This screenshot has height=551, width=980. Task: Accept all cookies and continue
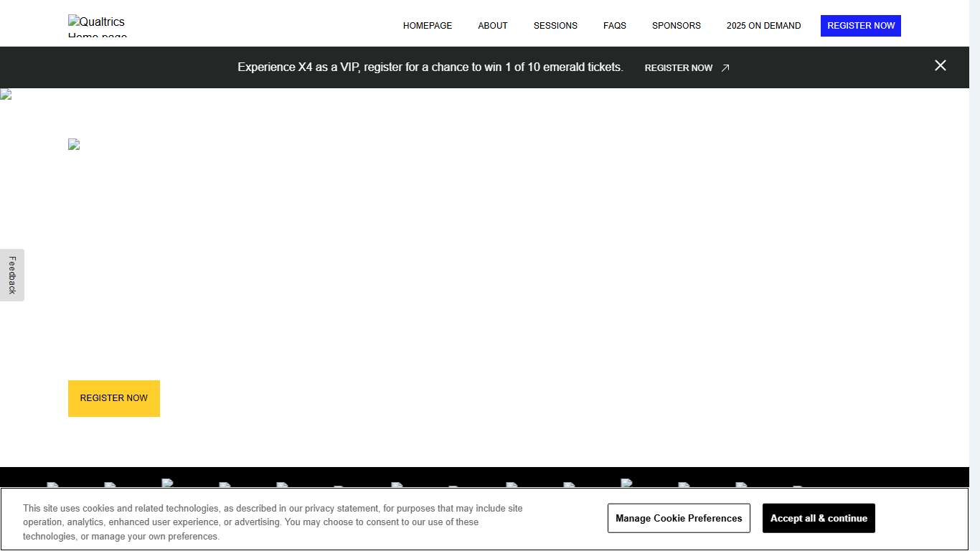coord(819,518)
